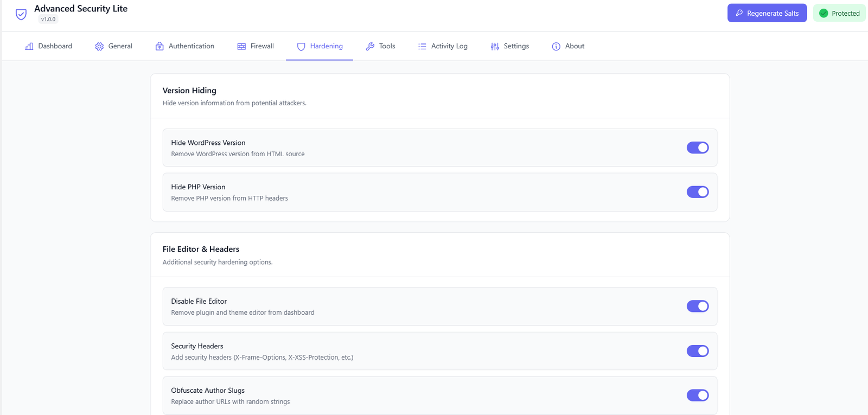Disable the Hide PHP Version switch

(697, 192)
